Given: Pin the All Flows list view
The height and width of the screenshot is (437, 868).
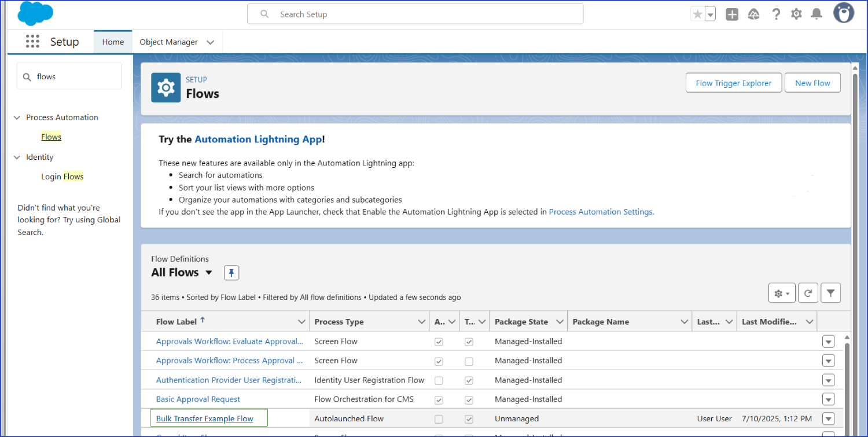Looking at the screenshot, I should click(x=231, y=273).
